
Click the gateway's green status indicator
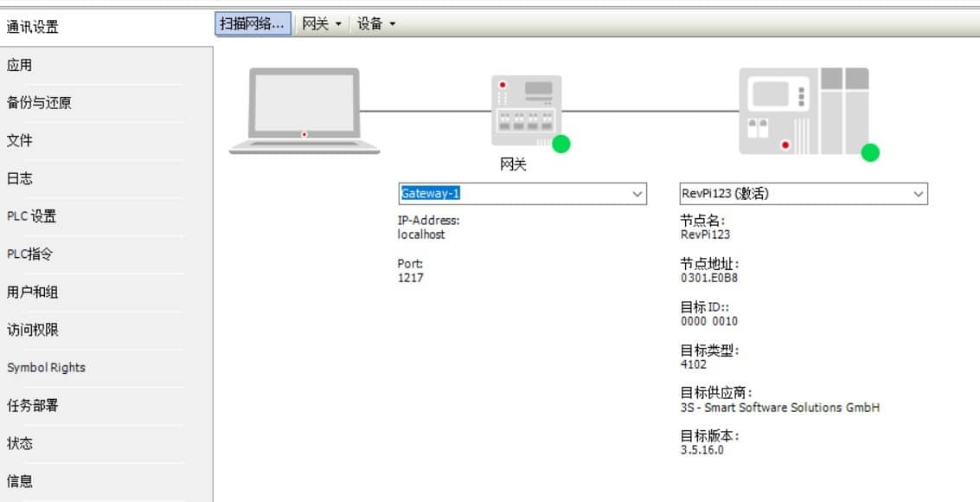point(560,144)
